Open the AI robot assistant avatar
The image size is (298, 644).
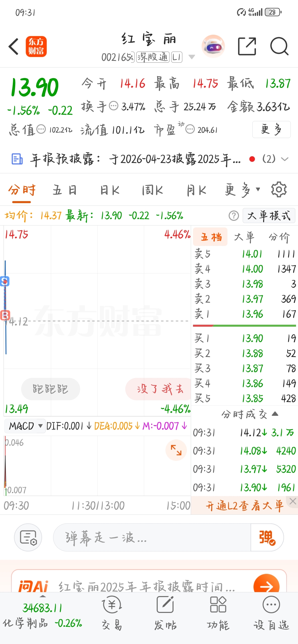pos(213,46)
